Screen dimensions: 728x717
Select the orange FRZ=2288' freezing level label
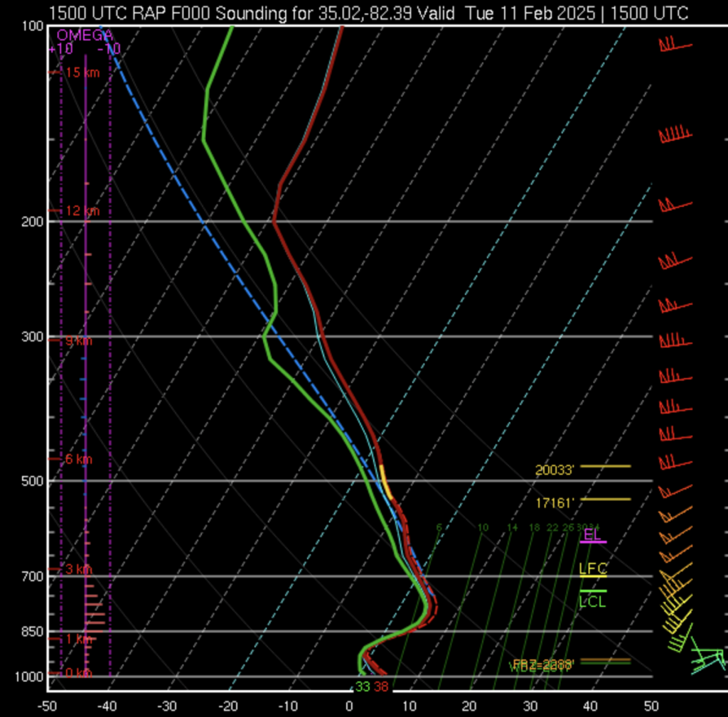(544, 664)
